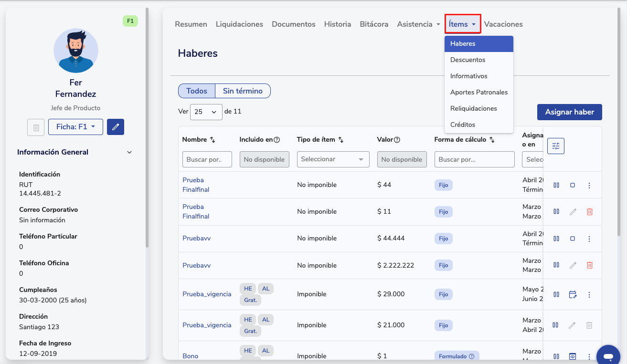
Task: Delete the haber valued $ 11
Action: (x=589, y=212)
